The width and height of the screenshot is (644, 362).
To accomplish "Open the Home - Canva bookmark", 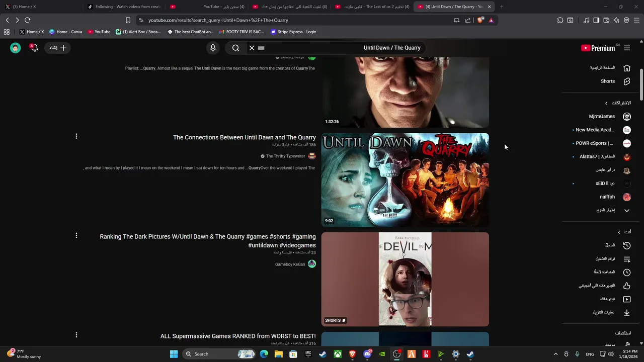I will pyautogui.click(x=65, y=32).
